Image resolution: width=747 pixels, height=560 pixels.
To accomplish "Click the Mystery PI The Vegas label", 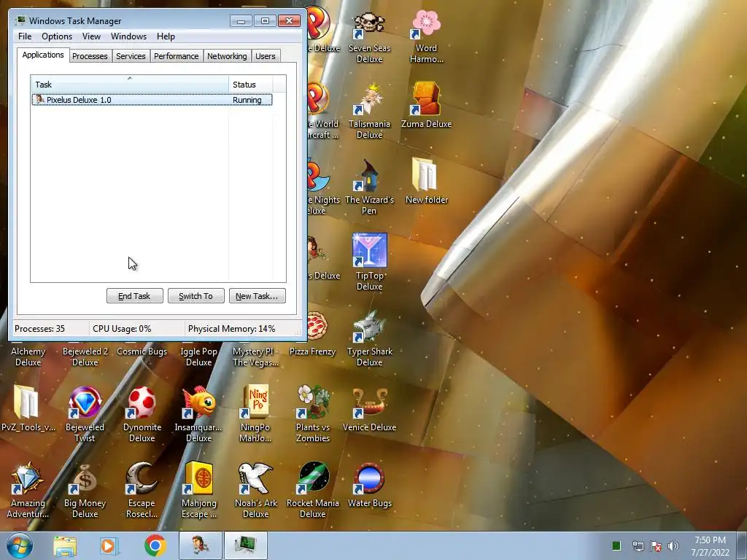I will (255, 357).
